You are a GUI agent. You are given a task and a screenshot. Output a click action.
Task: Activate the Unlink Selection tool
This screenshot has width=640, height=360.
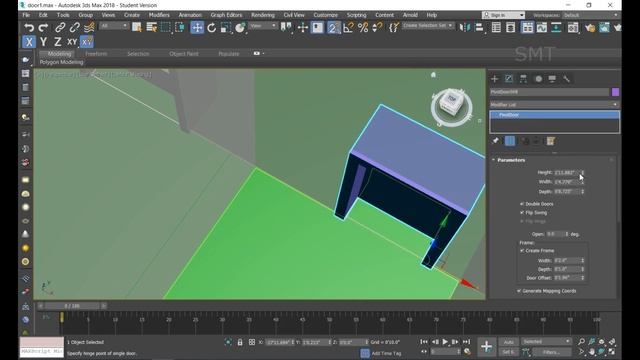74,27
